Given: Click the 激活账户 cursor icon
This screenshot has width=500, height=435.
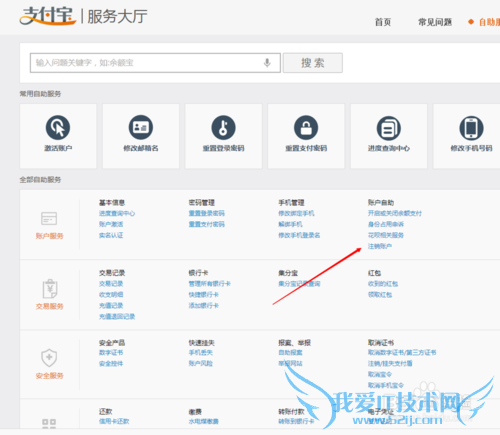Looking at the screenshot, I should click(x=58, y=127).
